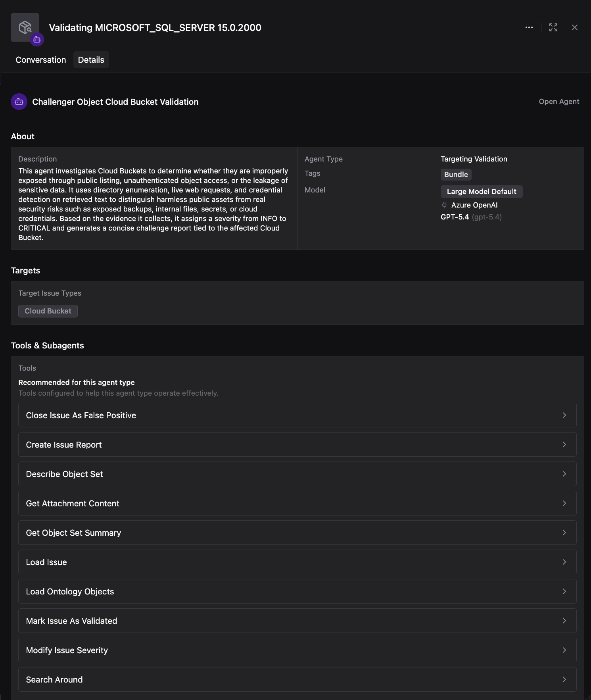Expand panel with the fullscreen icon

(553, 27)
